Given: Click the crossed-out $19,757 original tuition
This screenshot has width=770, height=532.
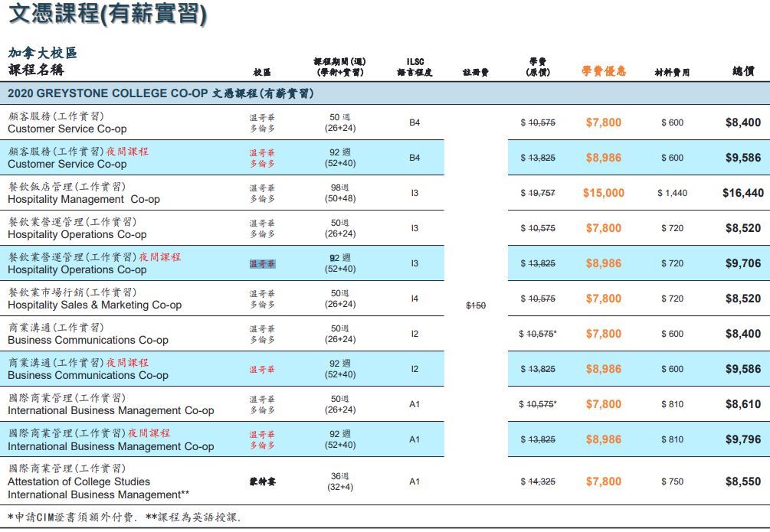Looking at the screenshot, I should [538, 193].
